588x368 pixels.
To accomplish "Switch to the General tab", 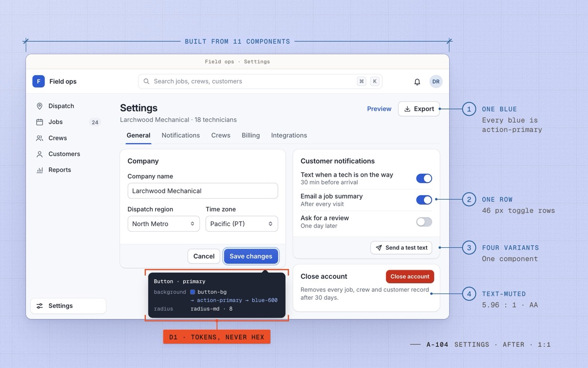I will click(138, 135).
